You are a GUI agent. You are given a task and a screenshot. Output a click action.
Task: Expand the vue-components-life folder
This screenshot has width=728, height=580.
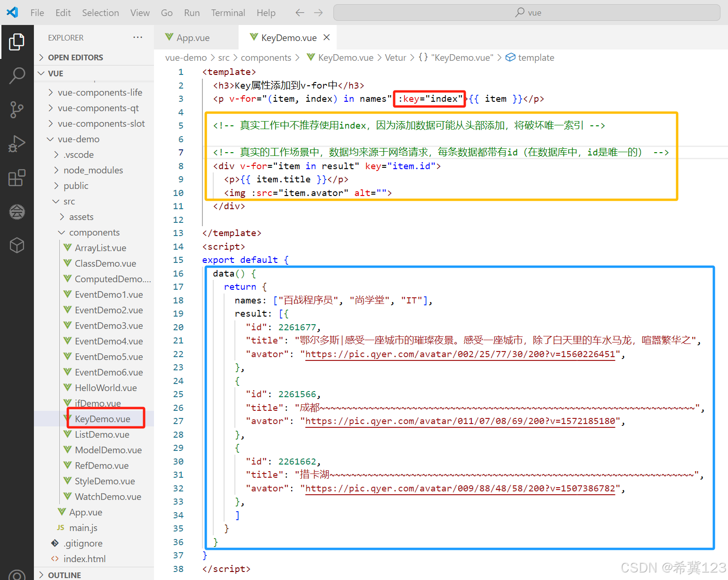[94, 92]
